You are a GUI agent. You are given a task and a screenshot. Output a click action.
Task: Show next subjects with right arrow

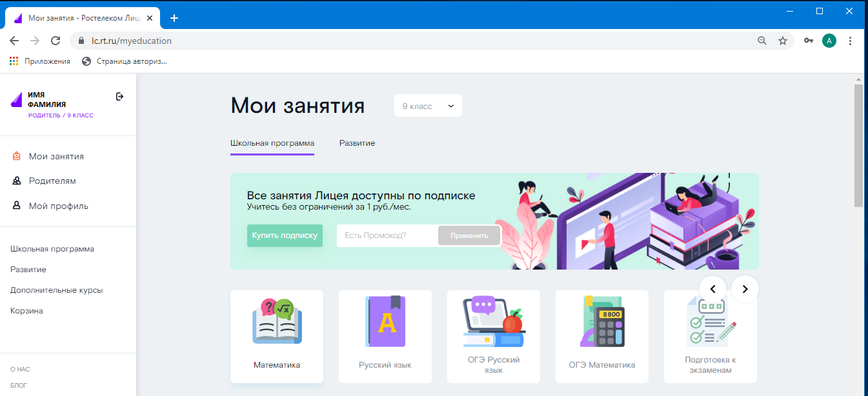point(745,289)
